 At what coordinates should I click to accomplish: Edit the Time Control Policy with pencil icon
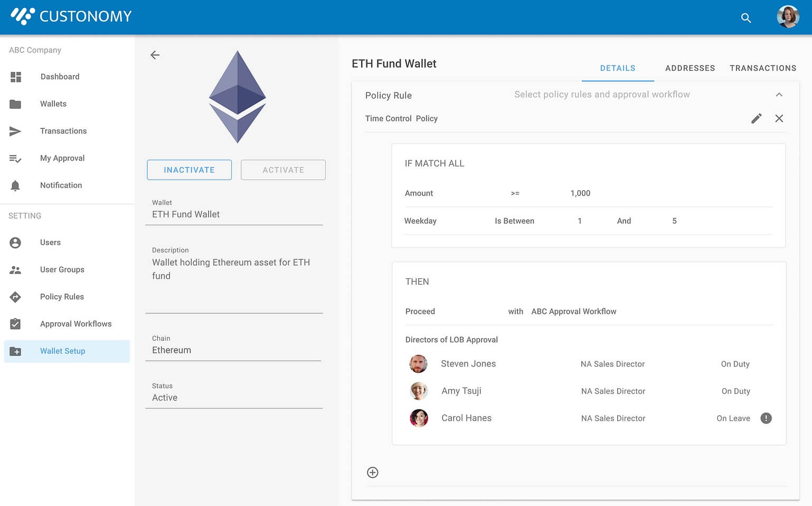click(x=756, y=118)
